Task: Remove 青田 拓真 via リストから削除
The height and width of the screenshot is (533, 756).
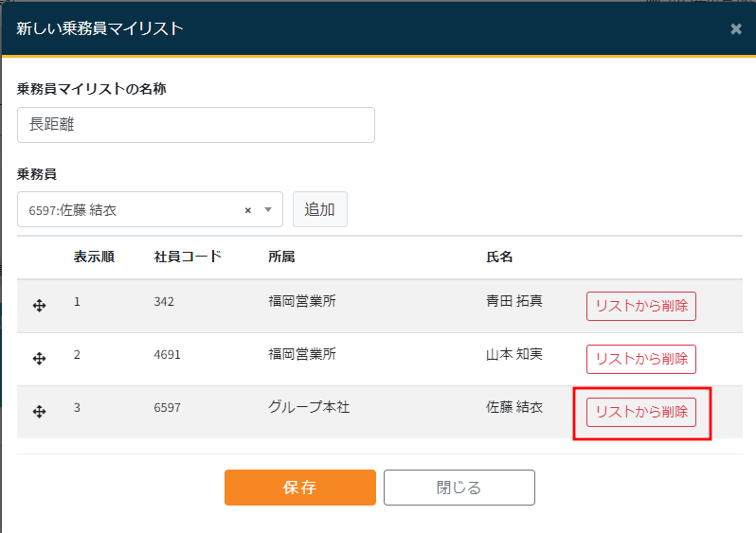Action: (x=640, y=306)
